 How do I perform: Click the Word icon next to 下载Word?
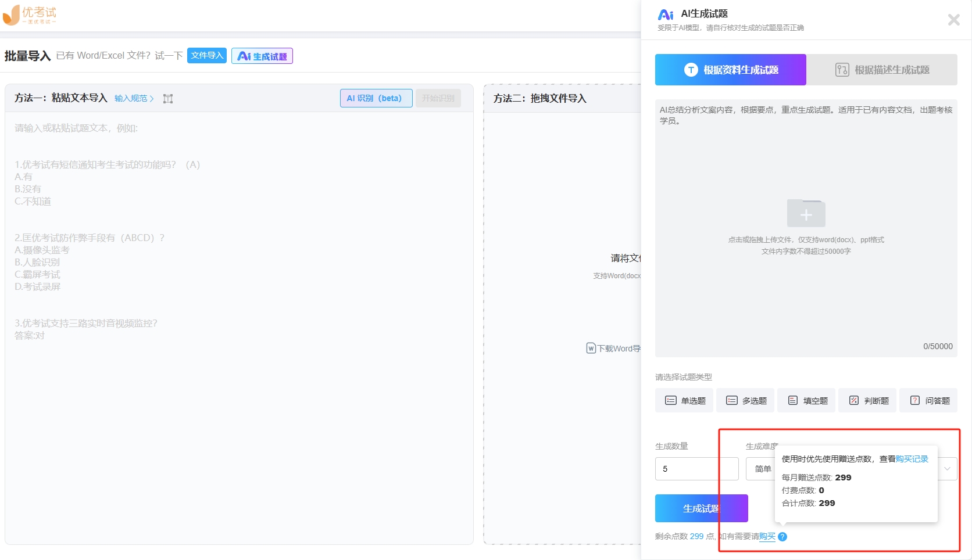click(x=591, y=349)
